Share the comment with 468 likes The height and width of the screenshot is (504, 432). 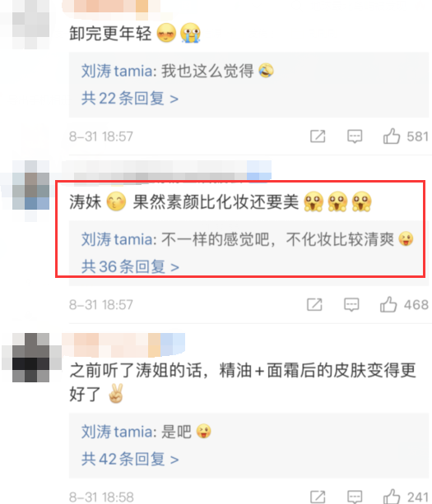tap(314, 305)
